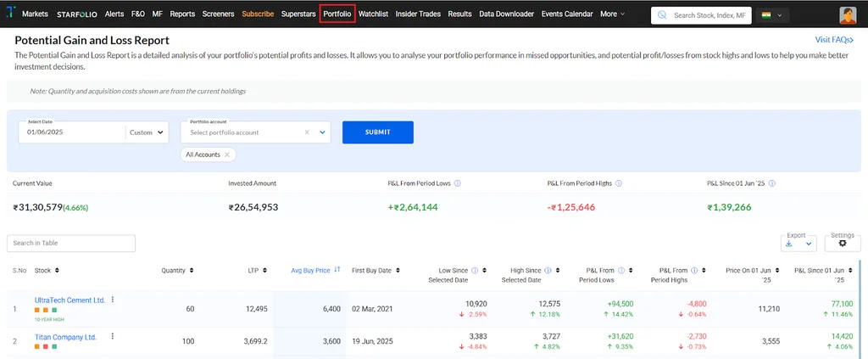Sort arrows of High Since Selected Date
The height and width of the screenshot is (359, 868).
[x=558, y=271]
